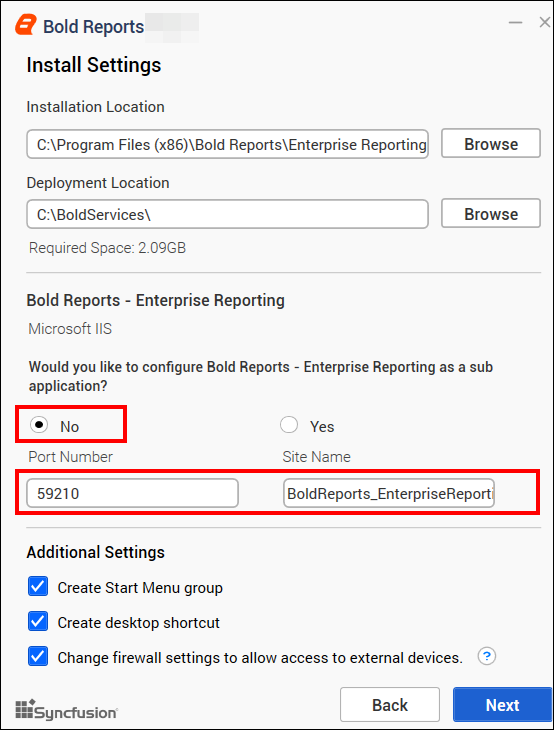Viewport: 554px width, 730px height.
Task: Focus the Port Number field 59210
Action: pos(132,493)
